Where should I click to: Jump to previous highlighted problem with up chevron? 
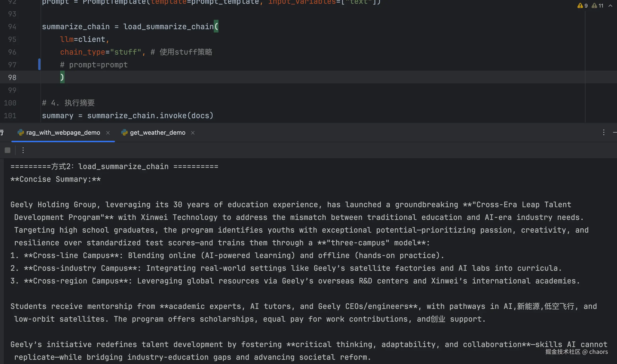[x=610, y=6]
